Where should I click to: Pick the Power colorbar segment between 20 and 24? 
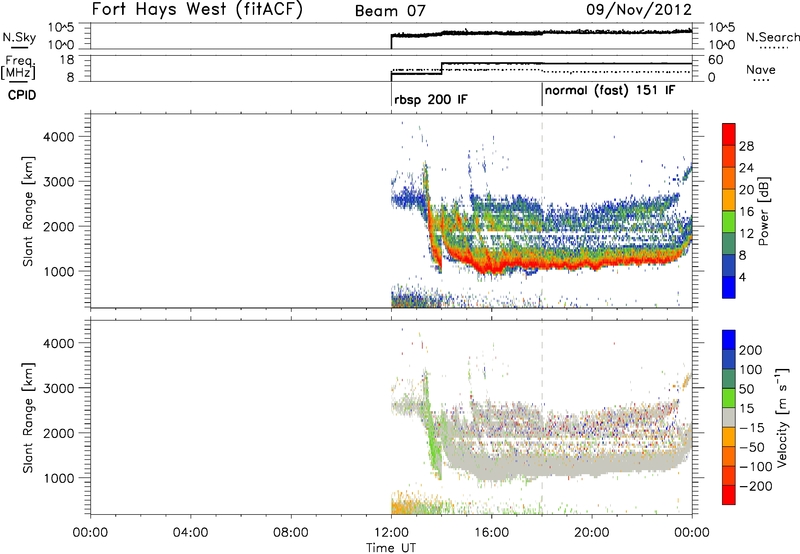tap(729, 178)
